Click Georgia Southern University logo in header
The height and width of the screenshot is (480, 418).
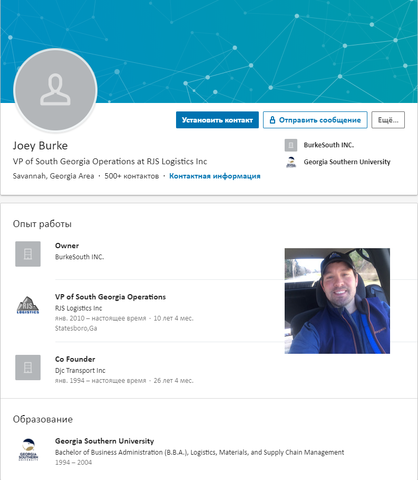point(291,162)
